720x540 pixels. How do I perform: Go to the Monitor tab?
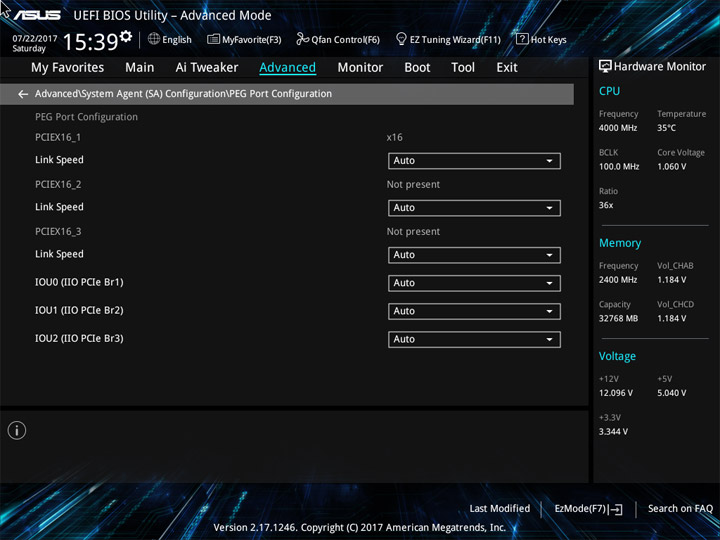(360, 68)
